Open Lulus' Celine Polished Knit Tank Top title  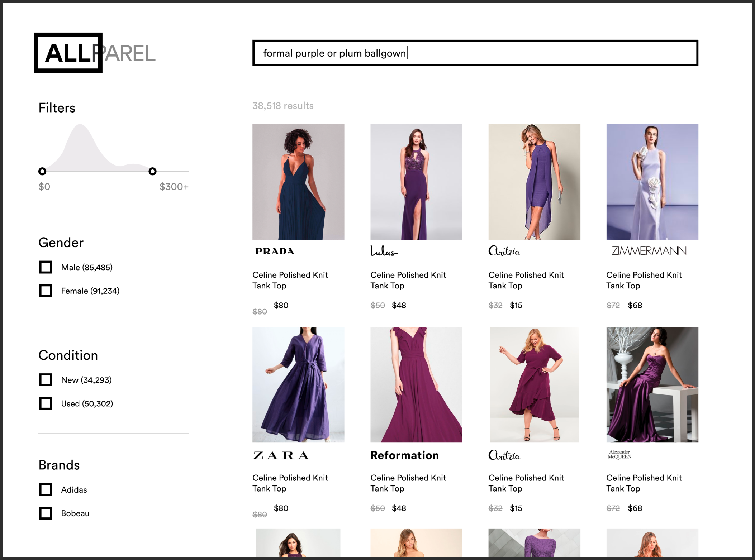[x=408, y=280]
